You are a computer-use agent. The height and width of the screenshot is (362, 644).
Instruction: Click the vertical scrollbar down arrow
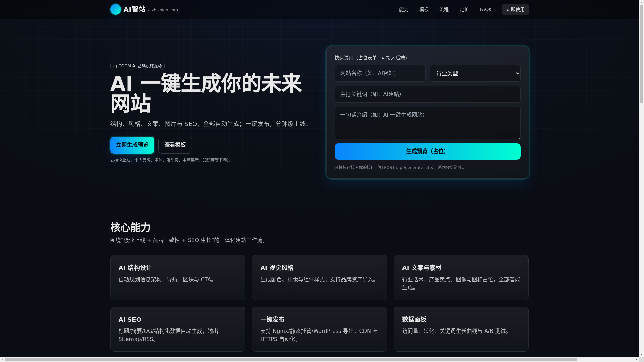click(641, 355)
